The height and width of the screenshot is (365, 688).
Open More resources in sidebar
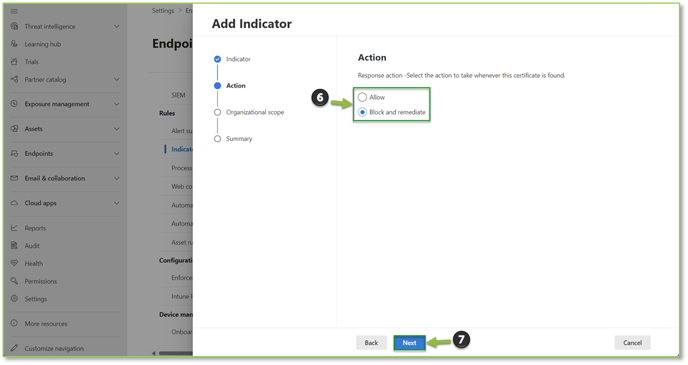coord(46,323)
